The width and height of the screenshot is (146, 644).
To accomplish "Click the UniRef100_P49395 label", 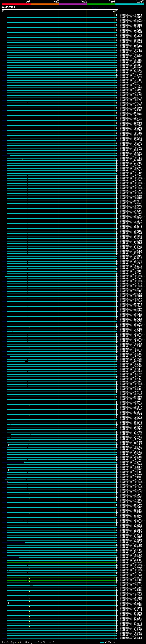I will coord(131,500).
